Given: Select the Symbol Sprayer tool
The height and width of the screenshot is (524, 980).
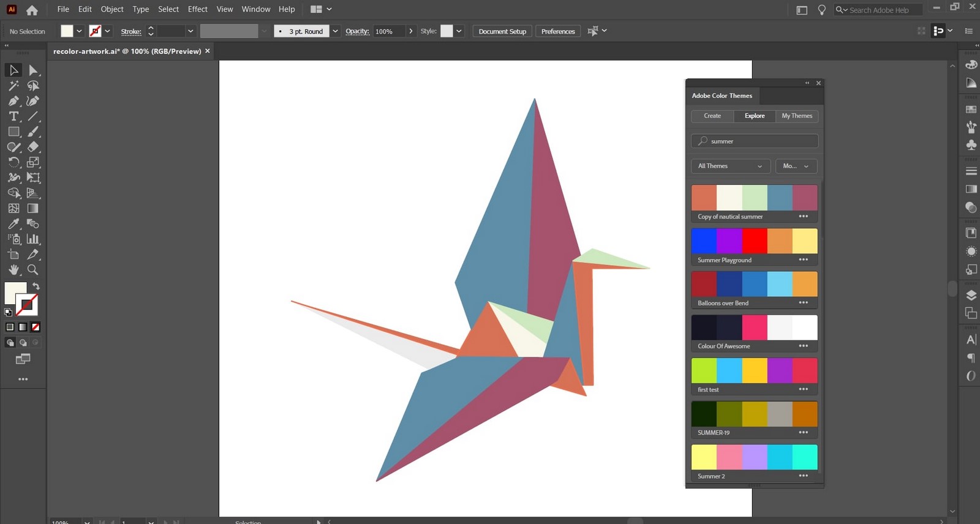Looking at the screenshot, I should 13,239.
